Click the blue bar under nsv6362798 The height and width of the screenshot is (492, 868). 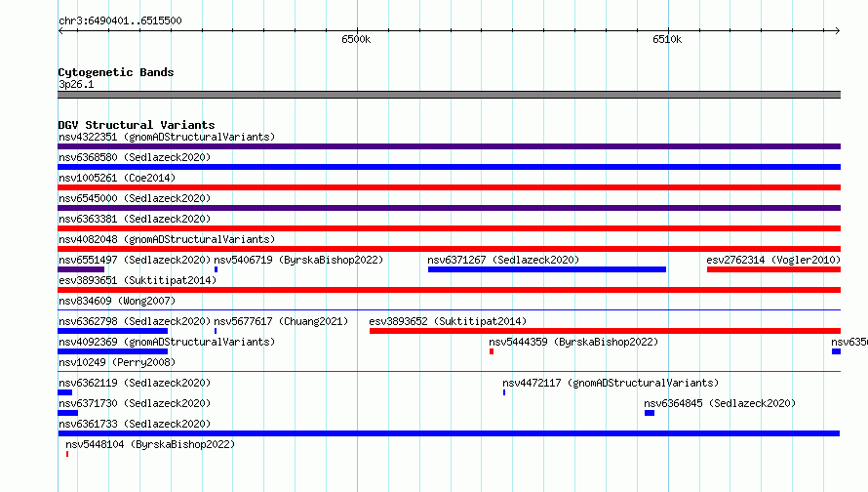coord(112,331)
